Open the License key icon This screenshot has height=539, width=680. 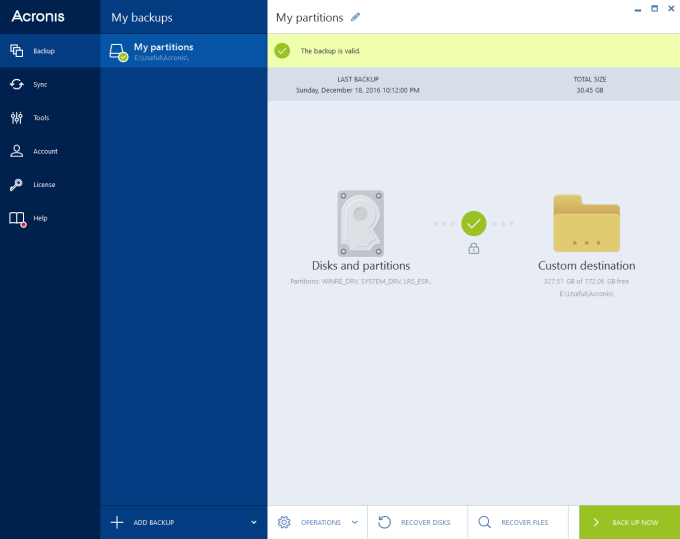click(16, 185)
